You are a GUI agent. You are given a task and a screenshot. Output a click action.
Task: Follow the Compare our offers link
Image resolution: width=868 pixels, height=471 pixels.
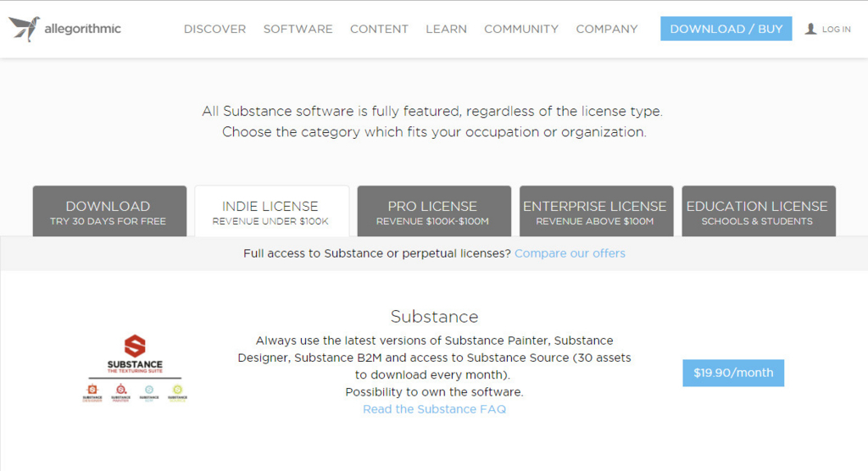tap(570, 253)
